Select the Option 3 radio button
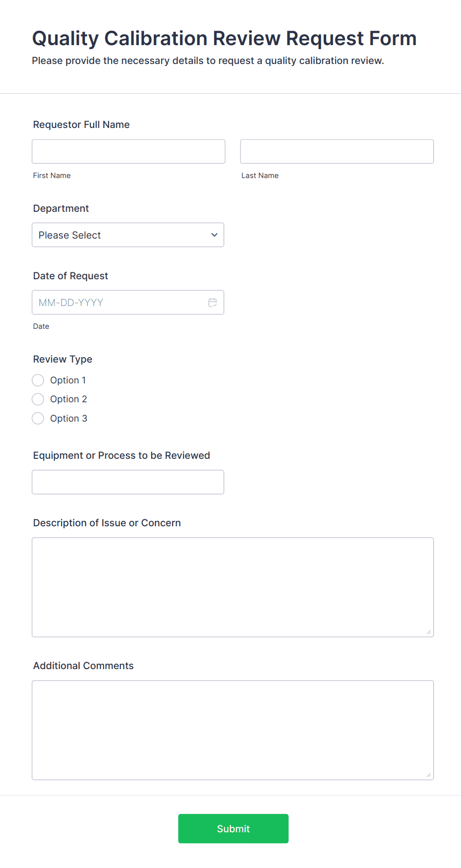Viewport: 461px width, 868px height. 38,418
